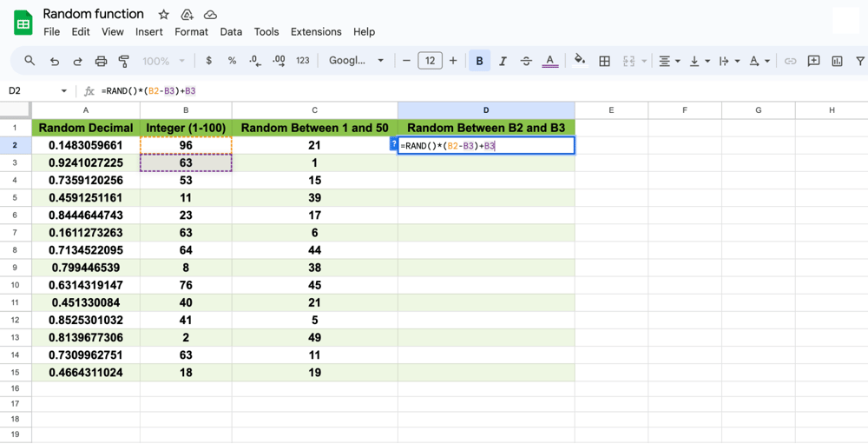Image resolution: width=868 pixels, height=444 pixels.
Task: Click the Print icon
Action: pos(101,61)
